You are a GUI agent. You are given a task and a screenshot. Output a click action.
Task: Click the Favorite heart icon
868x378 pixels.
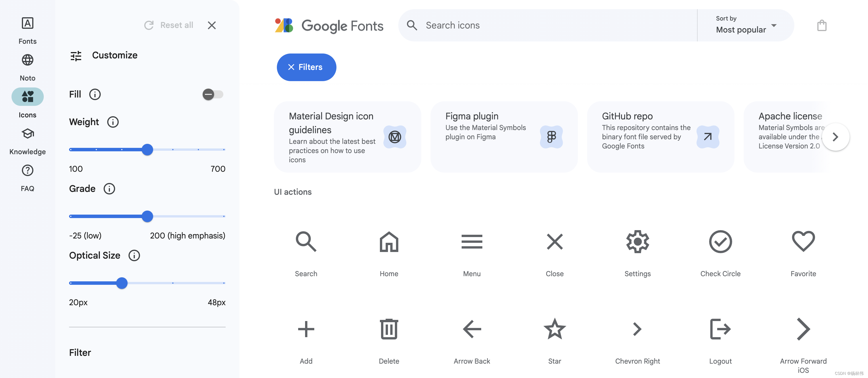pyautogui.click(x=803, y=242)
